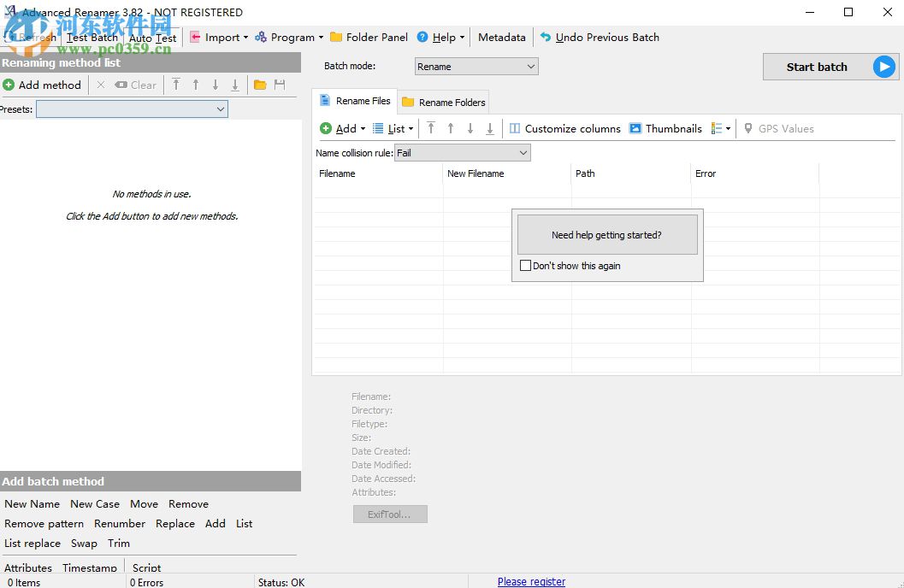Expand the Name collision rule dropdown
Viewport: 904px width, 588px height.
pyautogui.click(x=462, y=153)
